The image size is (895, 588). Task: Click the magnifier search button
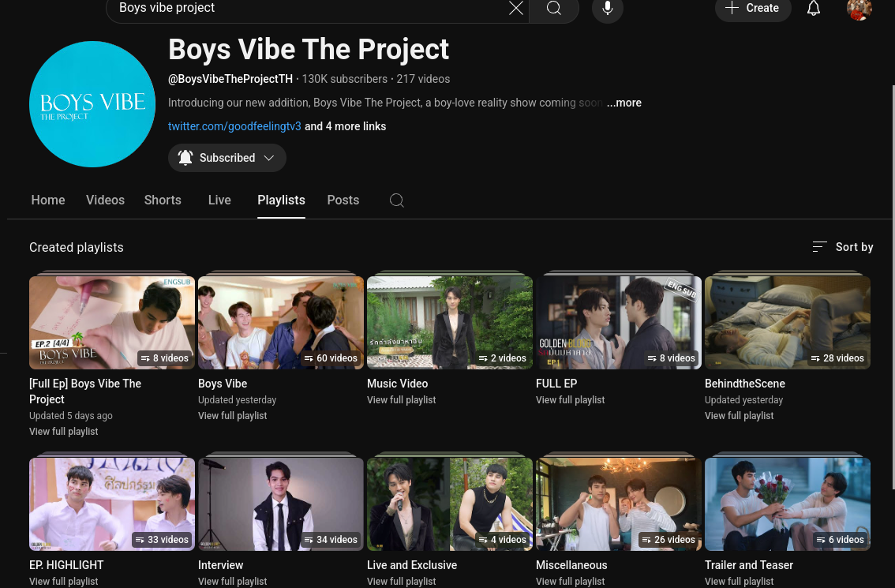(x=554, y=8)
